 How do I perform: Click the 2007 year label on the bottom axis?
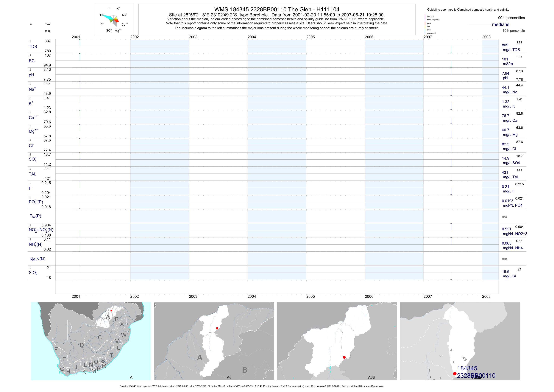point(427,296)
